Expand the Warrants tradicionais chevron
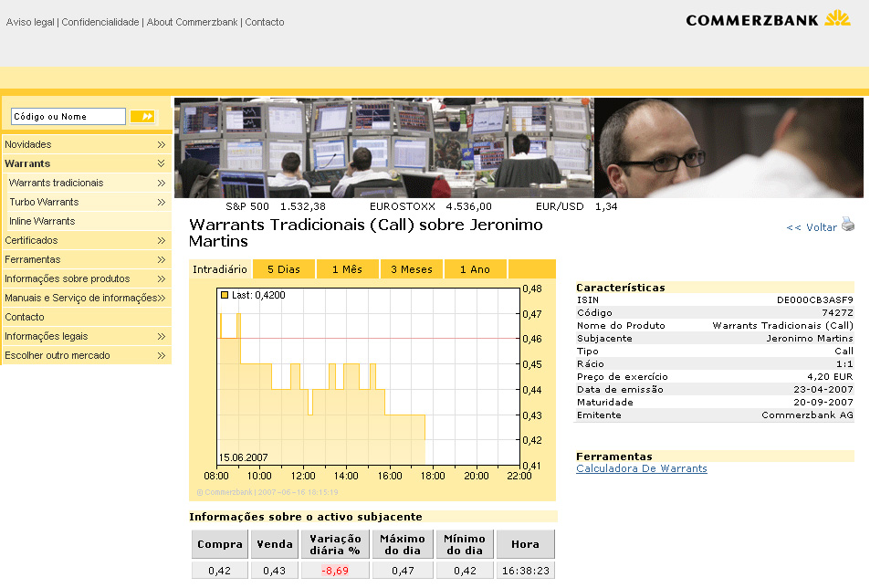The height and width of the screenshot is (588, 870). 161,183
